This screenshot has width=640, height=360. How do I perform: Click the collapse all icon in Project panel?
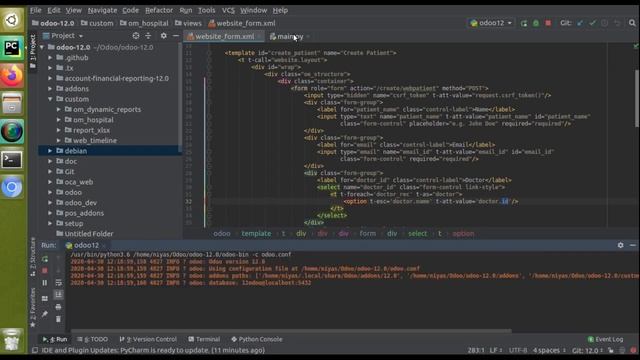pyautogui.click(x=148, y=36)
